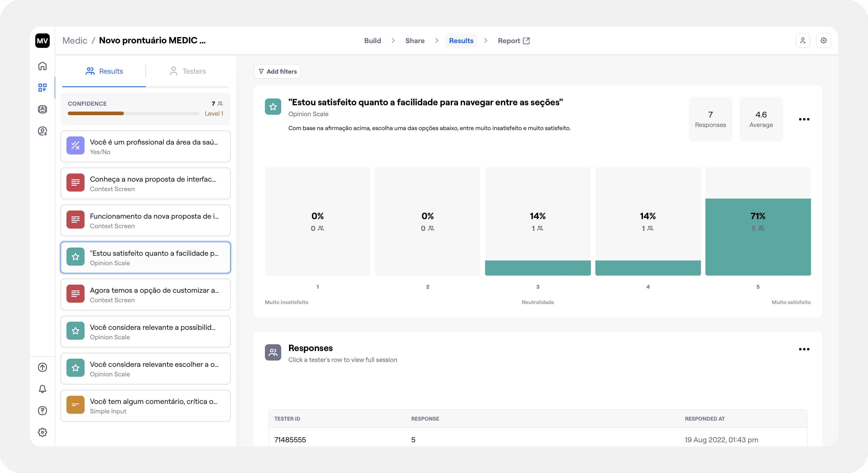This screenshot has height=473, width=868.
Task: Open the contacts panel icon in the sidebar
Action: pos(42,109)
